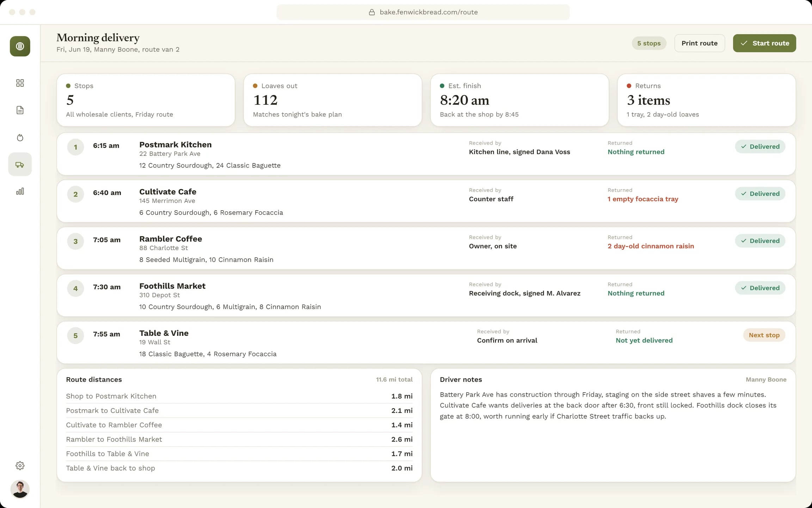Open the settings gear icon
812x508 pixels.
[x=20, y=466]
